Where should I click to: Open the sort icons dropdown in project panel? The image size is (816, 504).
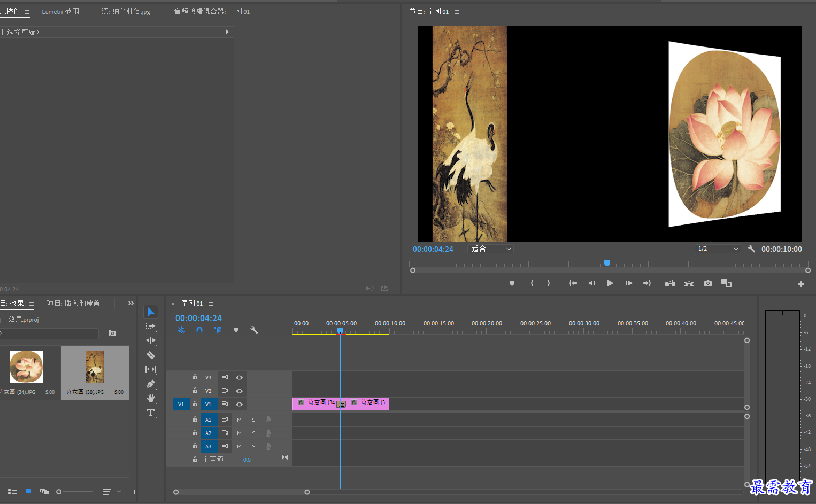pos(111,492)
